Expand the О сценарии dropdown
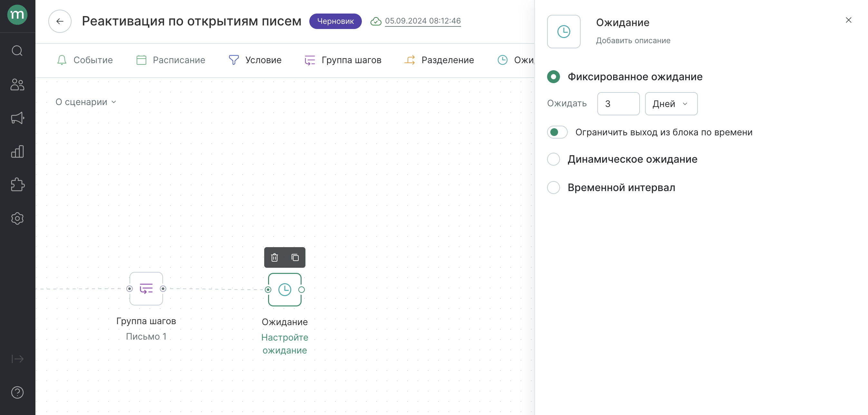 86,102
